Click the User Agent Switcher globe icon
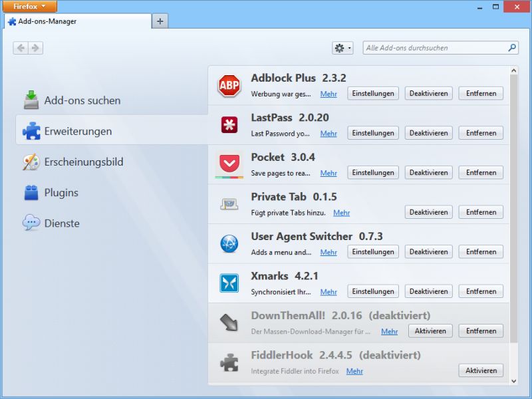This screenshot has width=532, height=399. [x=229, y=243]
